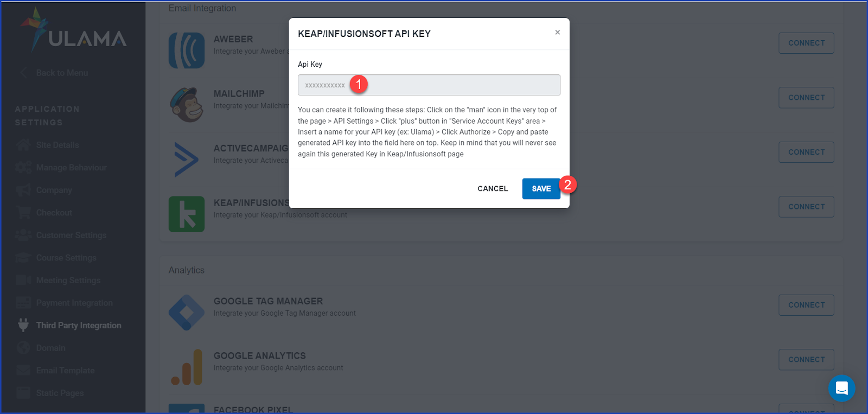
Task: Click the Site Details home icon
Action: tap(23, 145)
